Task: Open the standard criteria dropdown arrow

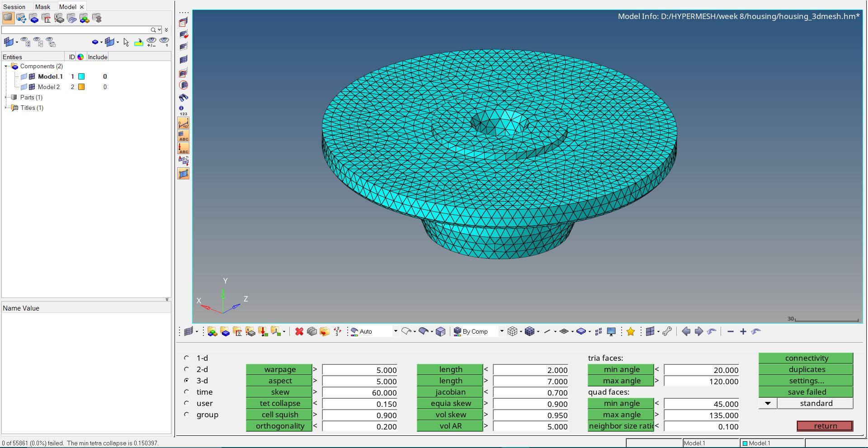Action: coord(767,403)
